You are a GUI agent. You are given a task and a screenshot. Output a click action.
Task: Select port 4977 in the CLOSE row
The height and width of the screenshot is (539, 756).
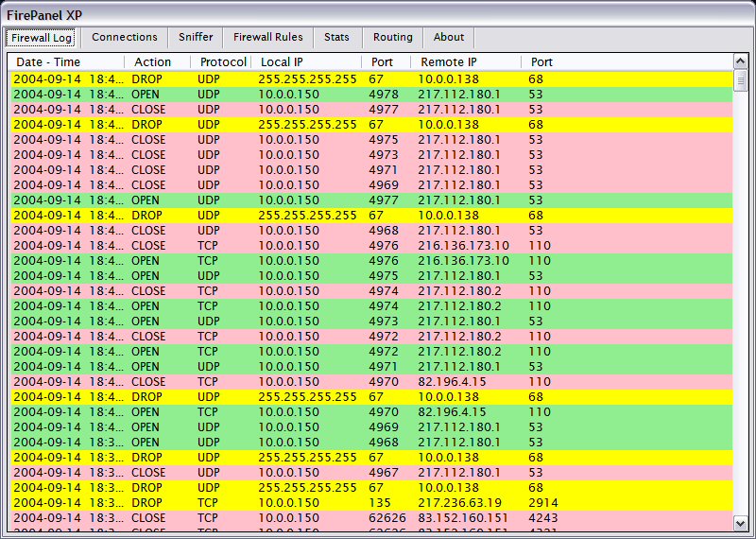384,110
